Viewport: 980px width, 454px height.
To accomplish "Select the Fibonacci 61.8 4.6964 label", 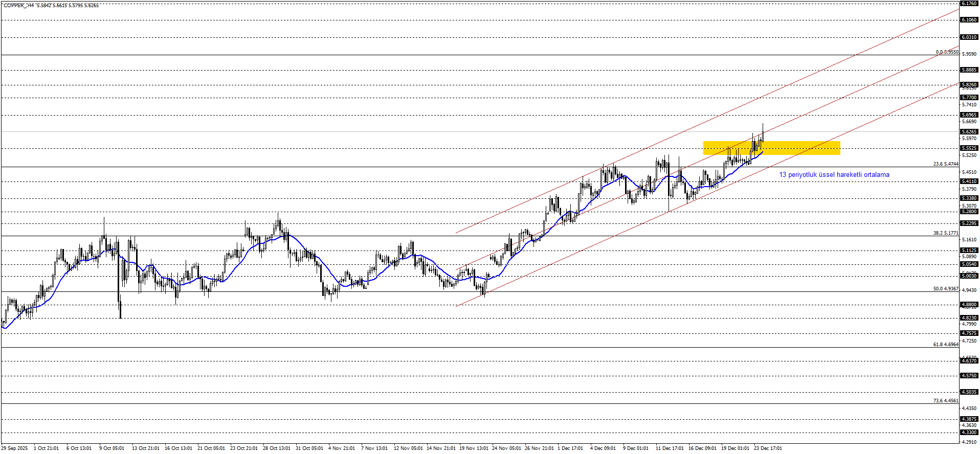I will 945,345.
